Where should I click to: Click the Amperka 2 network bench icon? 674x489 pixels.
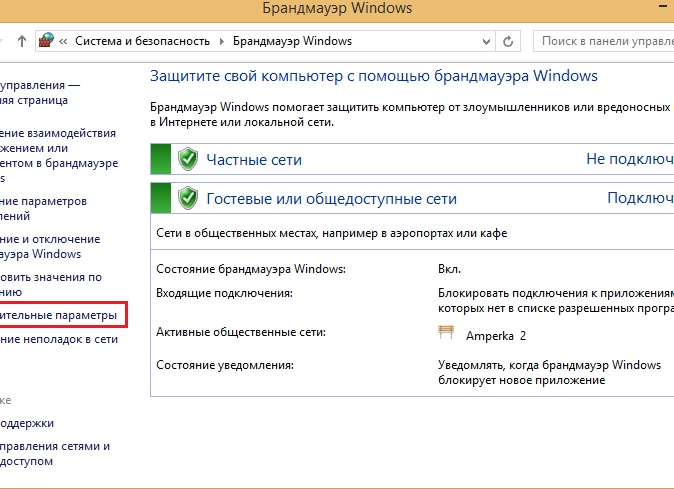[x=446, y=332]
